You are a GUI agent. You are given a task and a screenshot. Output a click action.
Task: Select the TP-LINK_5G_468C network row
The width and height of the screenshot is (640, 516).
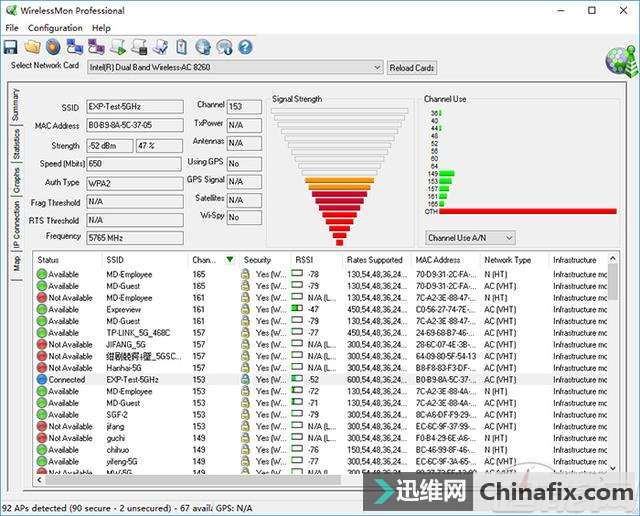click(x=138, y=333)
